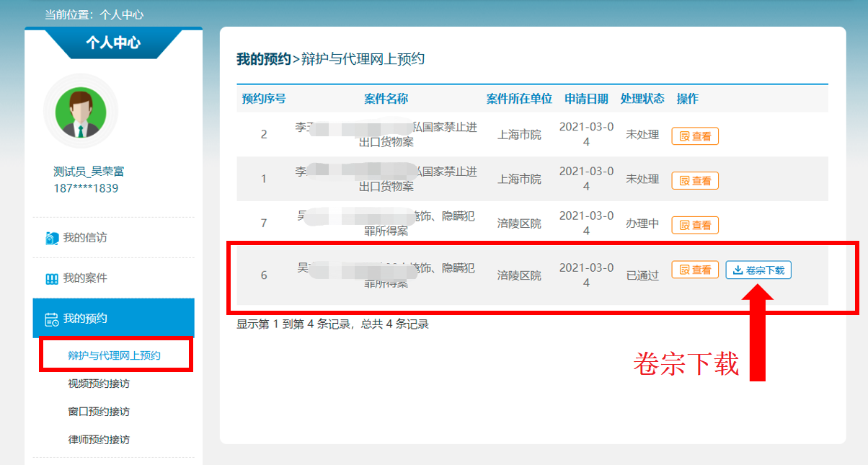Select 窗口预约接访 submenu item
868x465 pixels.
98,412
